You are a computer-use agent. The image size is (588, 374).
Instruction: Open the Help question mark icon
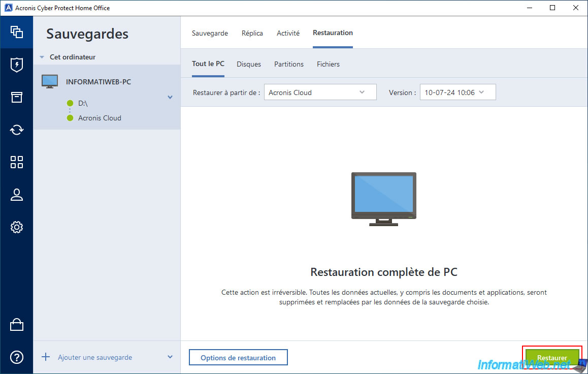[16, 357]
